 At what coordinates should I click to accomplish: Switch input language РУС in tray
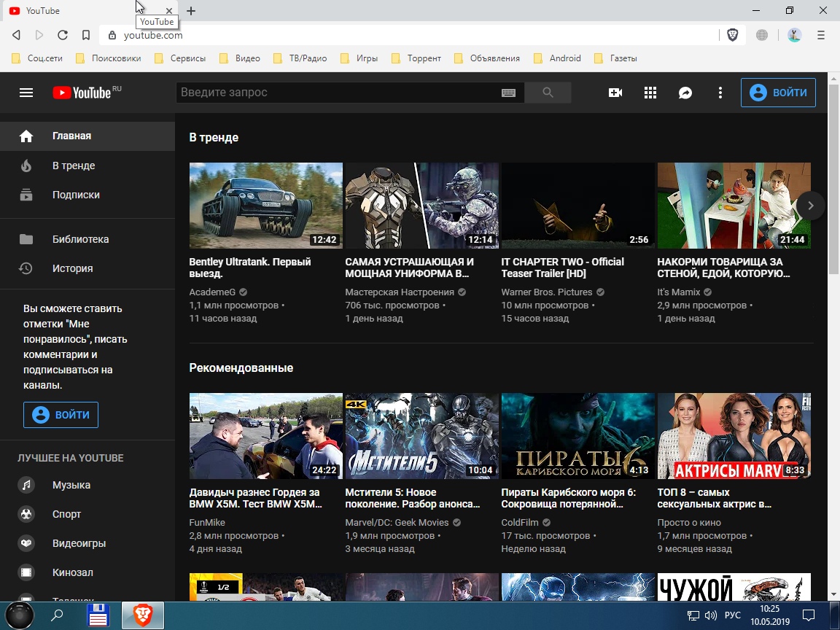(x=732, y=615)
